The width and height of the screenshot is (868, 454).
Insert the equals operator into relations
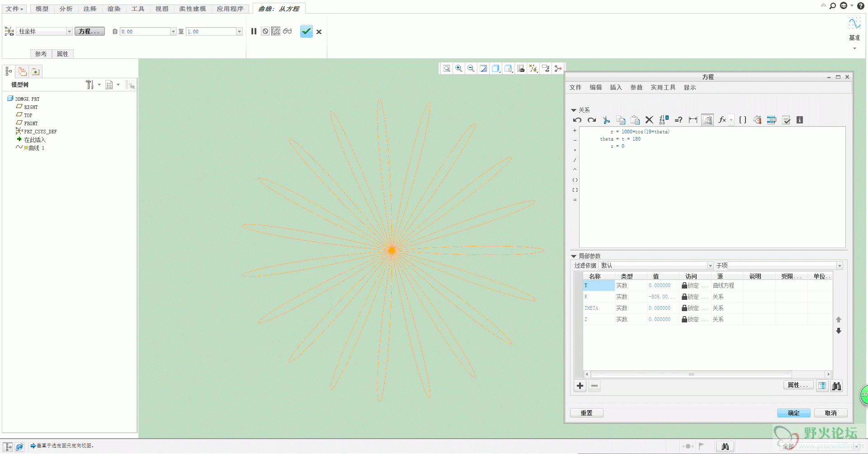pyautogui.click(x=575, y=200)
